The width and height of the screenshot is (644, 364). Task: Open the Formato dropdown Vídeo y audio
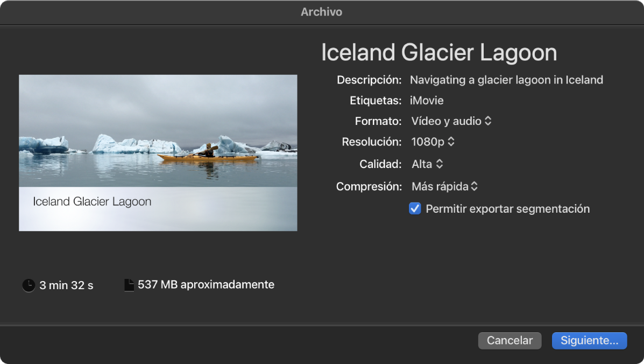(451, 121)
